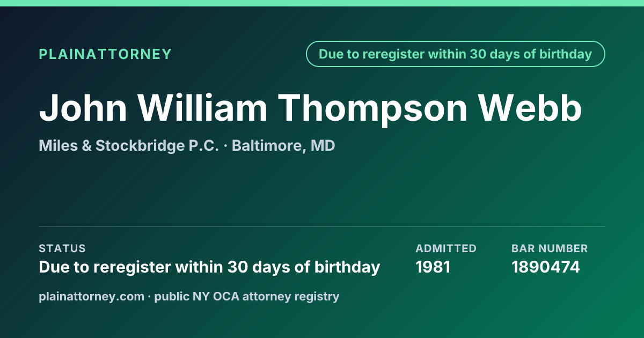Select the word William in the heading
Viewport: 644px width, 338px height.
tap(203, 108)
